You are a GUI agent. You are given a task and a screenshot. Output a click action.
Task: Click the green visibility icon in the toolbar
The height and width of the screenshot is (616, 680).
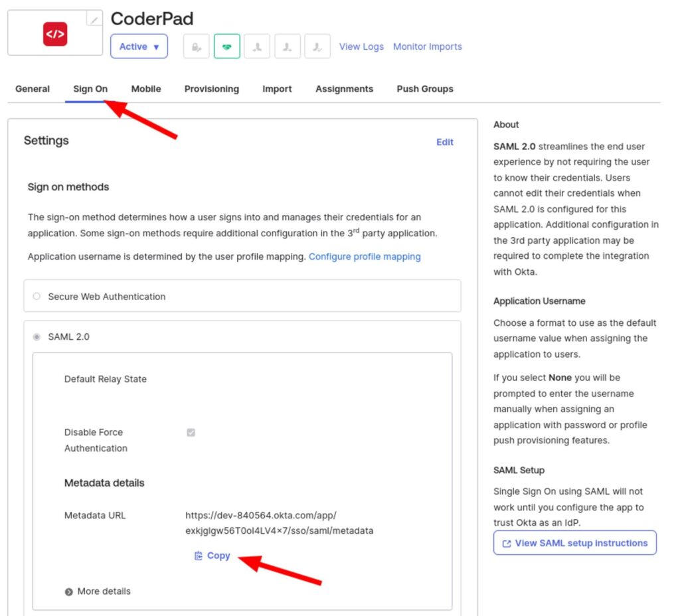226,46
